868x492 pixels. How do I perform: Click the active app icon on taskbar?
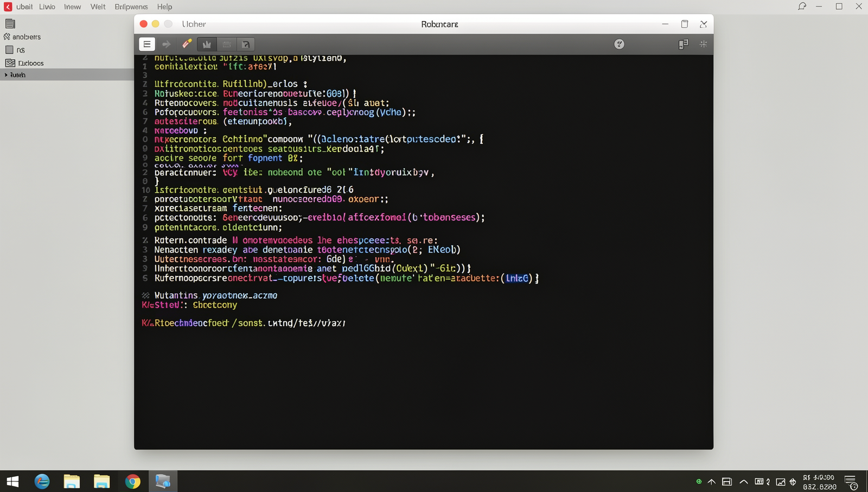pos(163,481)
